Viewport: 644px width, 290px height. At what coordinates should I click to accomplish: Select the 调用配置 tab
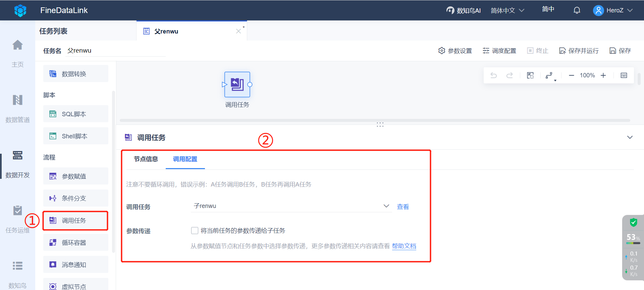(185, 159)
